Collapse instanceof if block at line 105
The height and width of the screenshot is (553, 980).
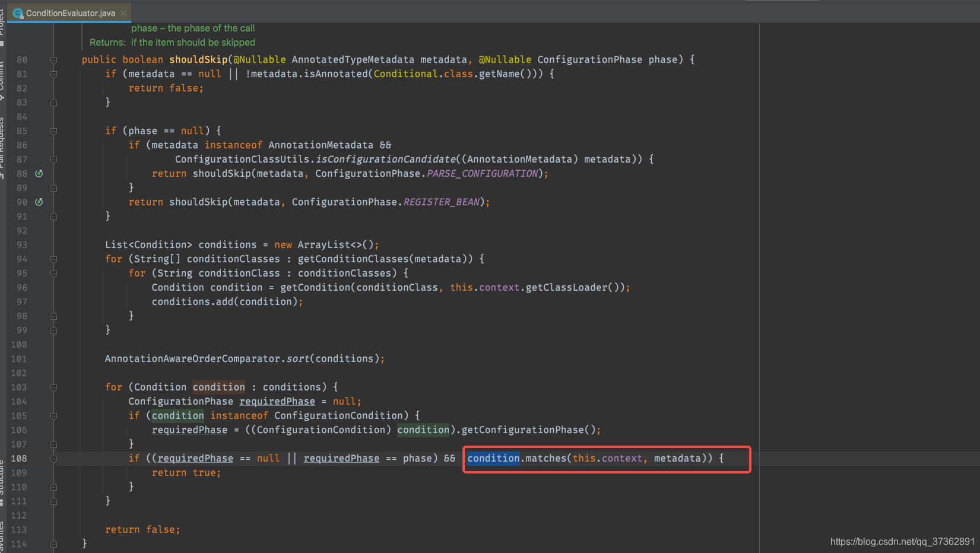[x=53, y=415]
